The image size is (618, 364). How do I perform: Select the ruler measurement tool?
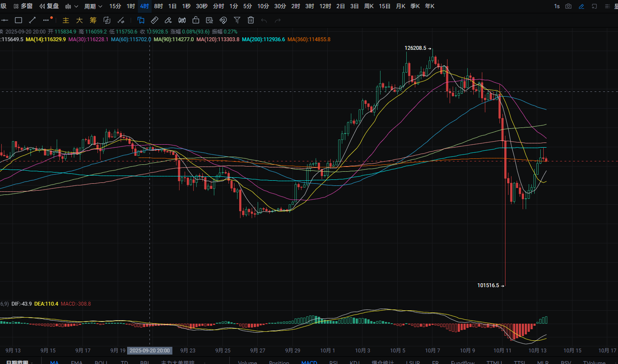tap(155, 20)
